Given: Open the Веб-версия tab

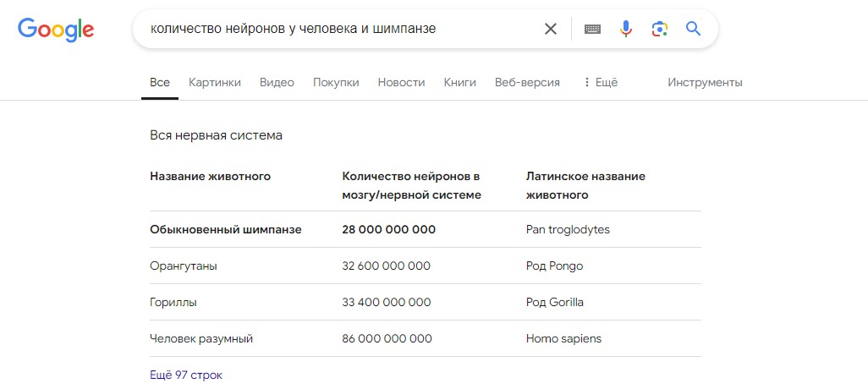Looking at the screenshot, I should click(527, 82).
